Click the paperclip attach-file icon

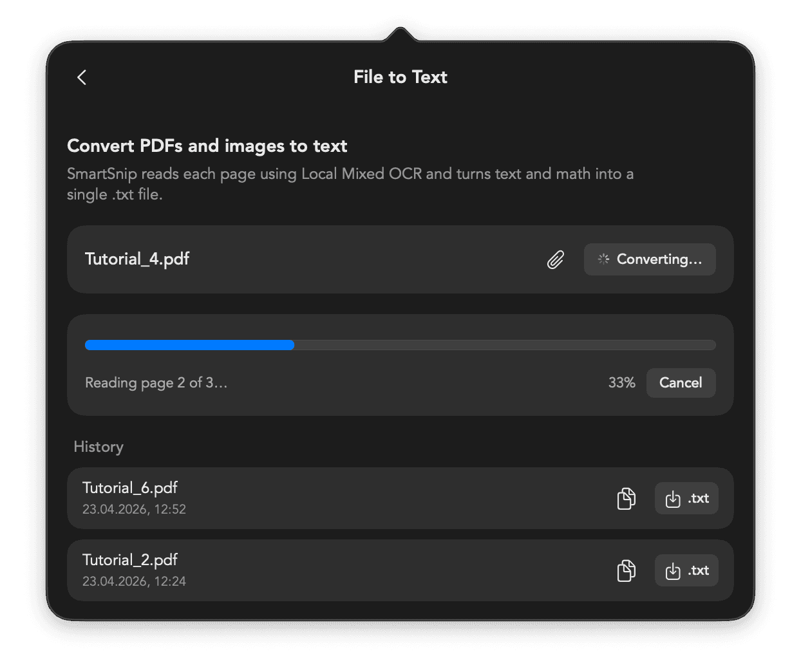coord(554,259)
